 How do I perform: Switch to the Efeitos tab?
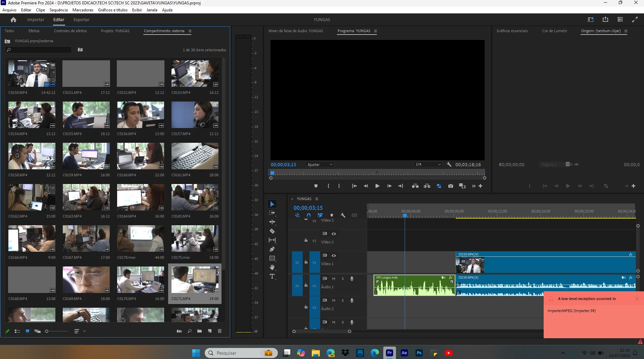coord(34,31)
